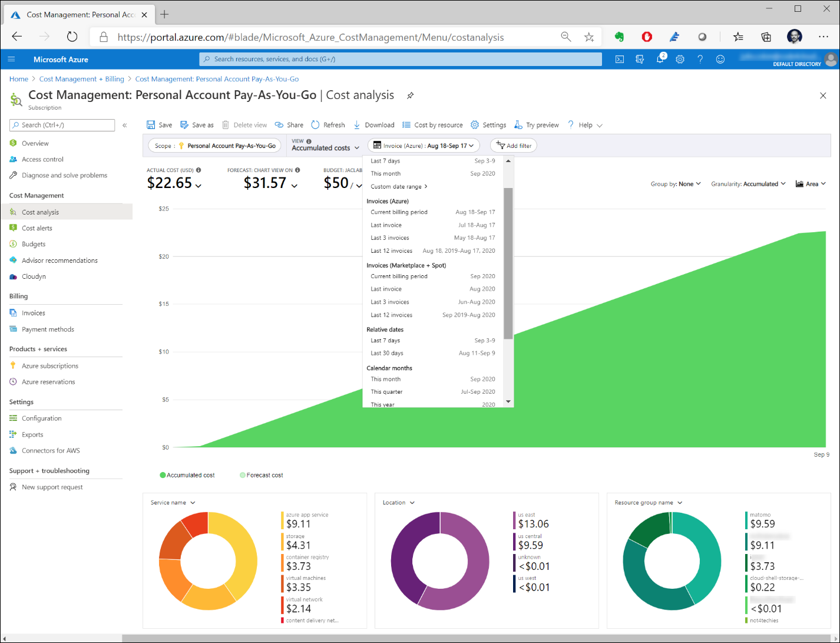The height and width of the screenshot is (643, 840).
Task: Toggle the Invoice (Azure) date range dropdown
Action: (x=424, y=146)
